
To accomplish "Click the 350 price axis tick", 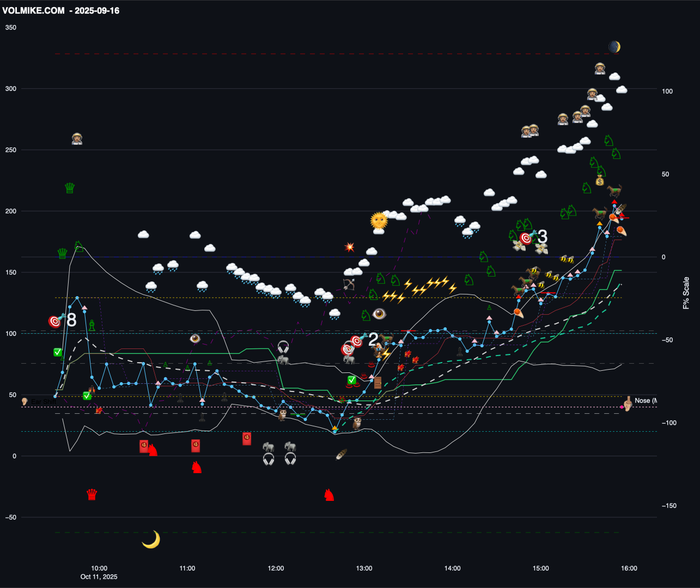I will coord(11,27).
